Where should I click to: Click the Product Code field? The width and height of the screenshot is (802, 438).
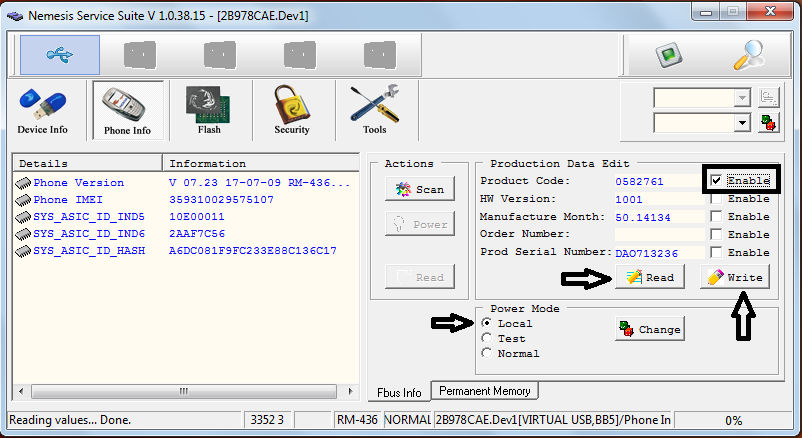[660, 181]
